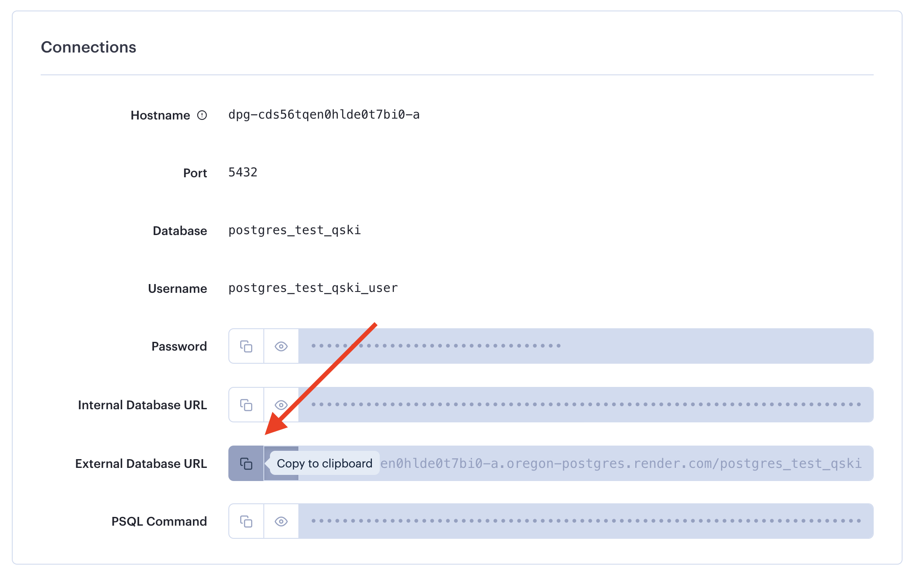
Task: Open the Hostname info icon
Action: [202, 115]
